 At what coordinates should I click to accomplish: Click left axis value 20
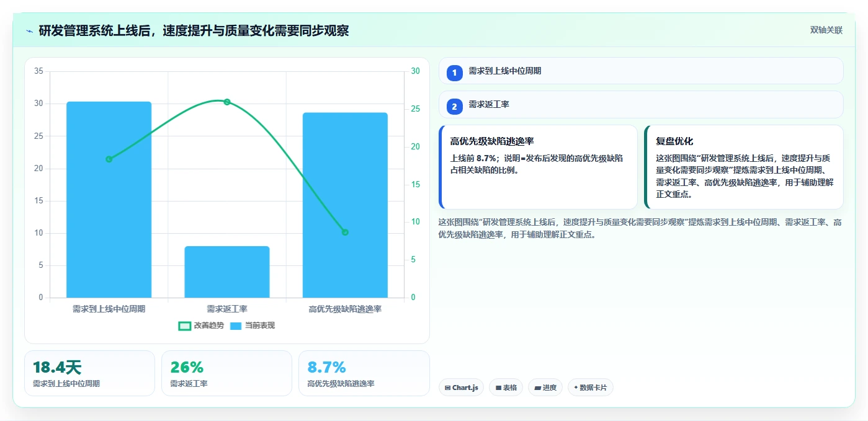pos(38,169)
